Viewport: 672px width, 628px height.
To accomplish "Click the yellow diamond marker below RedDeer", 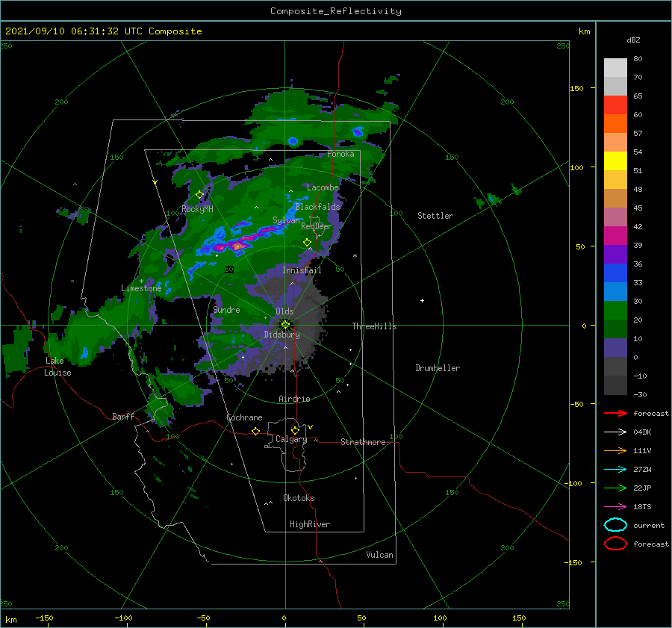I will click(x=307, y=243).
